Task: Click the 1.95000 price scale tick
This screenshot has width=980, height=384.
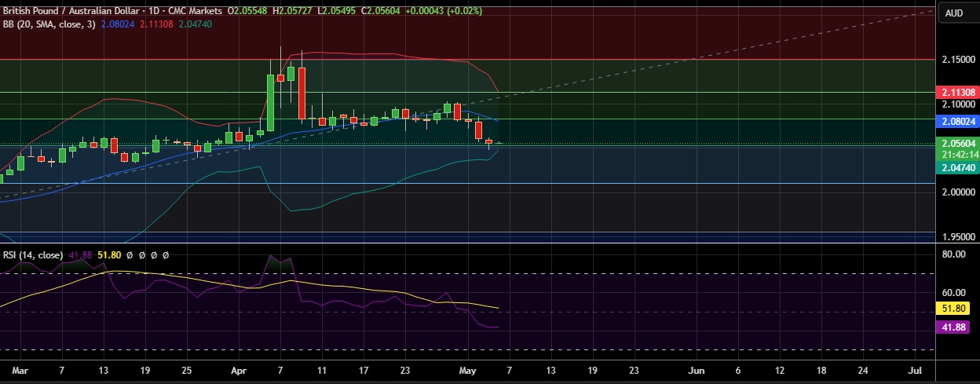Action: tap(960, 237)
